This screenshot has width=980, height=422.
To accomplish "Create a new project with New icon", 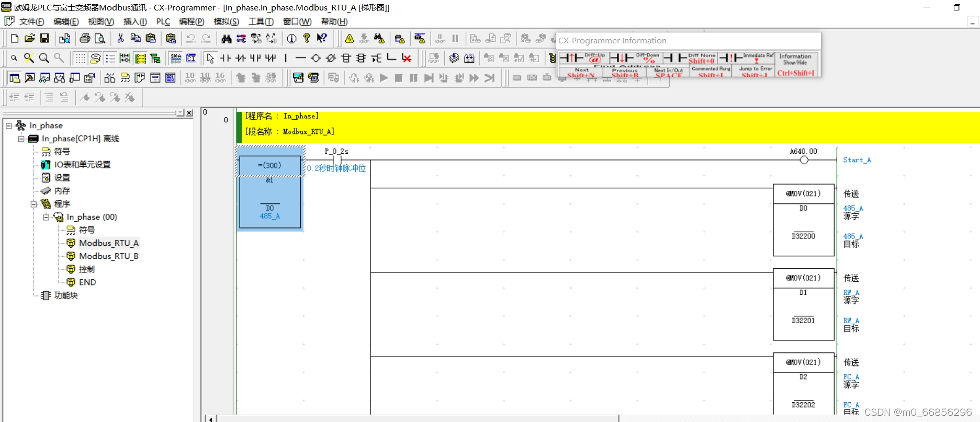I will (15, 38).
